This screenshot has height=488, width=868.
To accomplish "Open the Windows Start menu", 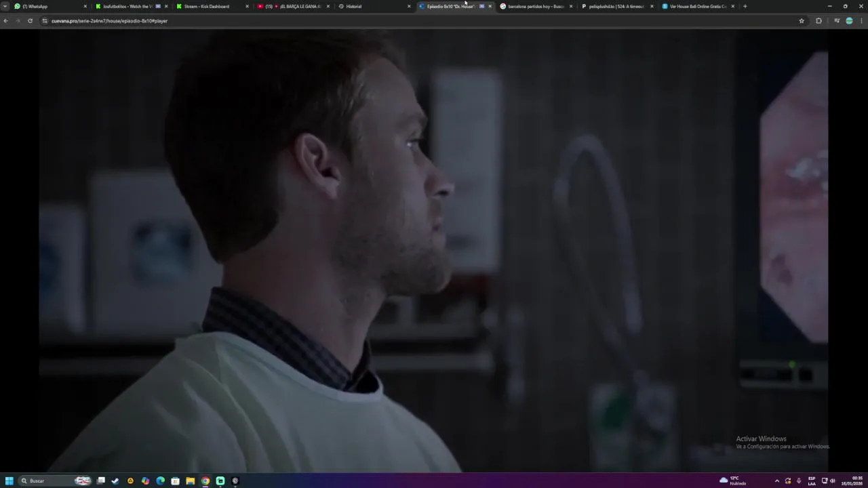I will [9, 481].
